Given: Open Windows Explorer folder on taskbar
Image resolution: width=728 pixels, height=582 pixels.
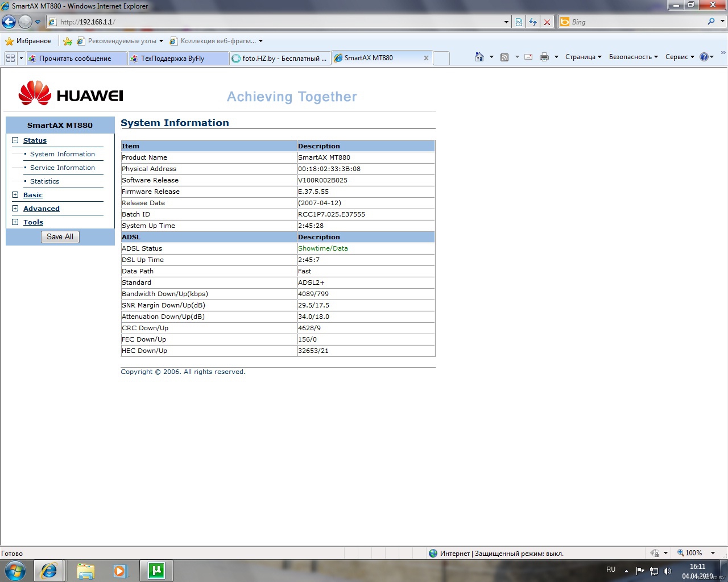Looking at the screenshot, I should (85, 571).
